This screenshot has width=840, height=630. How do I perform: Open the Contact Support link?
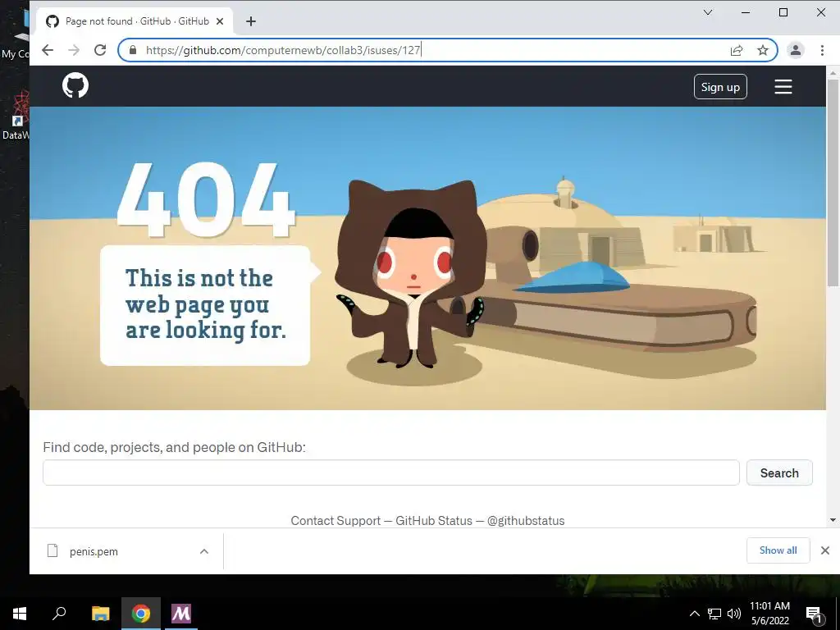click(336, 521)
